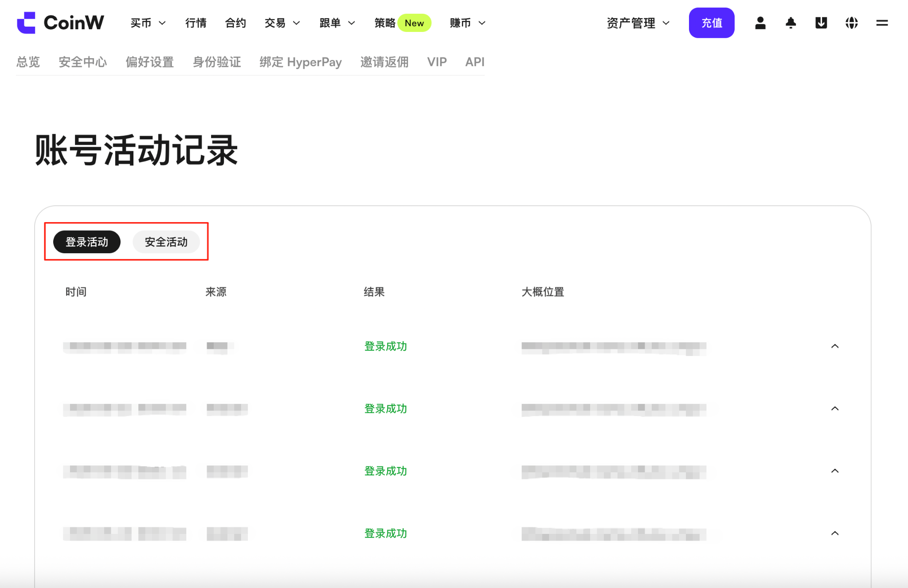Open the user profile icon

760,23
